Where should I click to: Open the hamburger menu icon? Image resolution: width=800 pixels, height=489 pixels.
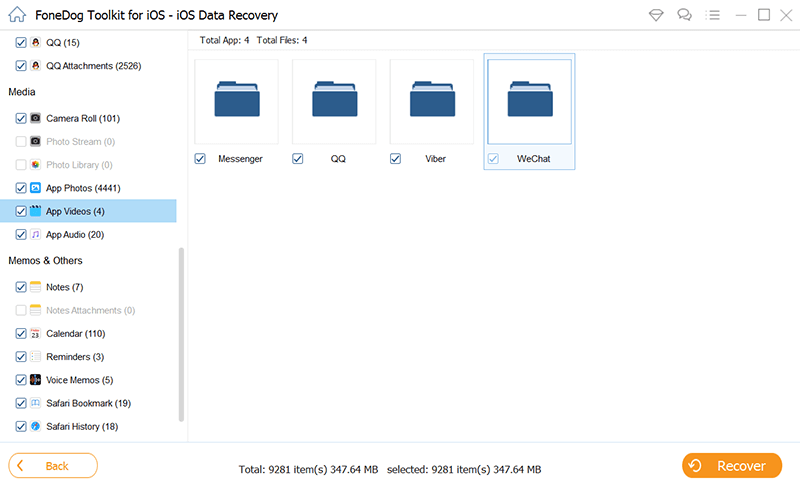713,15
